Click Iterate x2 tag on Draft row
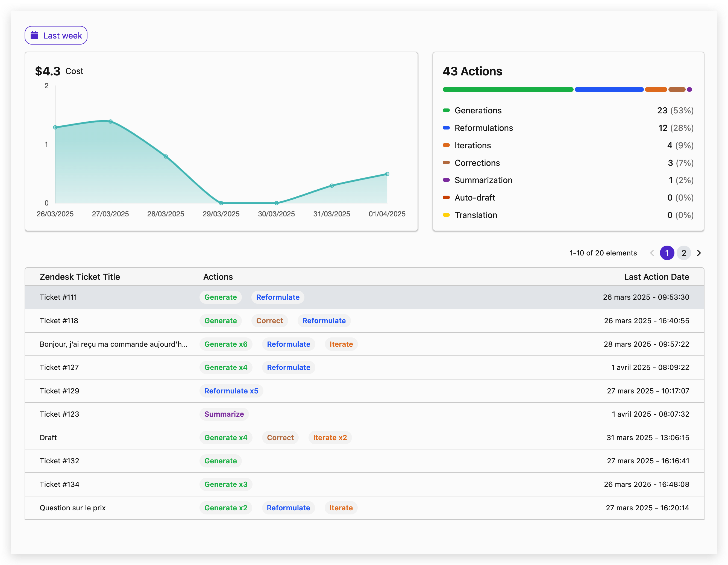 pos(330,437)
